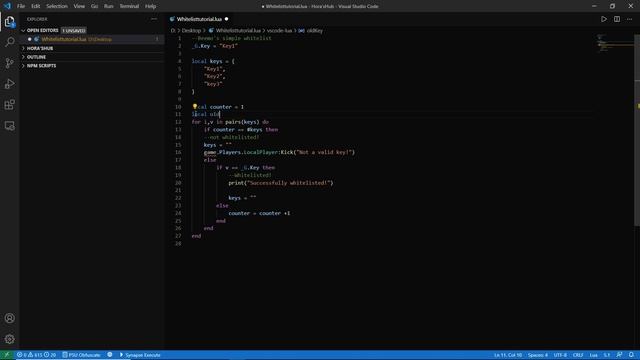Open Explorer panel More Actions ellipsis
The height and width of the screenshot is (360, 640).
154,19
